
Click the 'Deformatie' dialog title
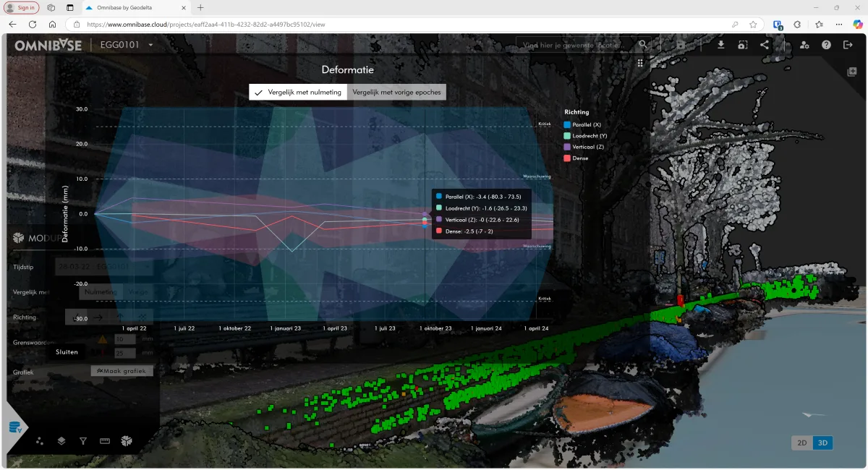[x=348, y=70]
